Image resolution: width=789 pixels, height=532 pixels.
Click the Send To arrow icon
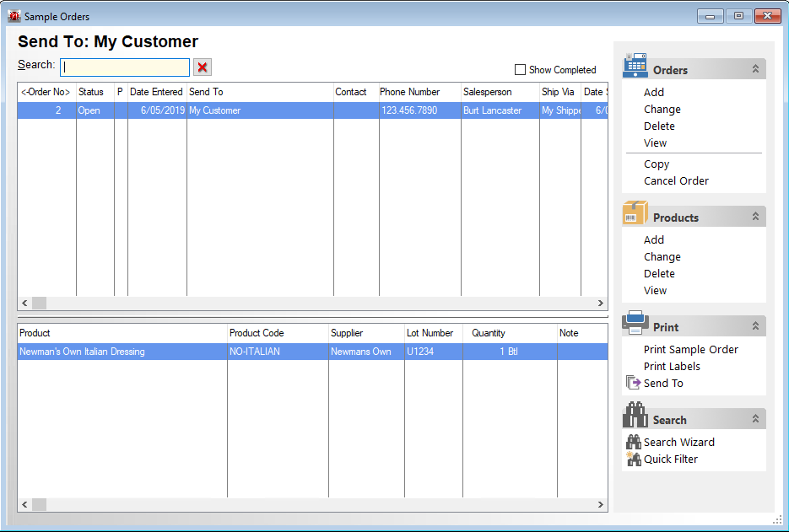point(633,383)
